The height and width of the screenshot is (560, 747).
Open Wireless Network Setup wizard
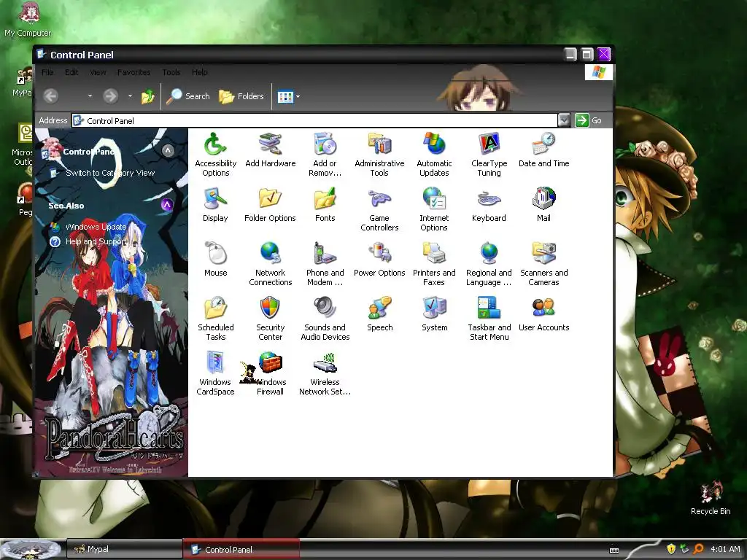pyautogui.click(x=325, y=373)
